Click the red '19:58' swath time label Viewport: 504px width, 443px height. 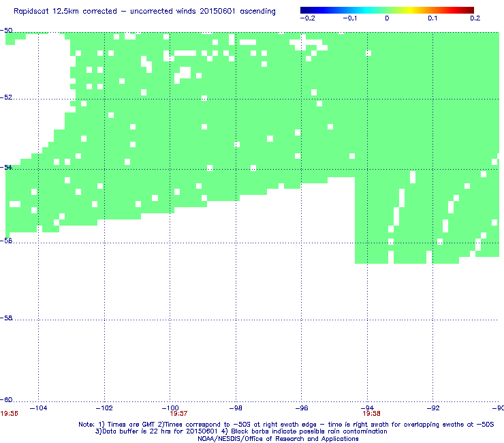[372, 414]
